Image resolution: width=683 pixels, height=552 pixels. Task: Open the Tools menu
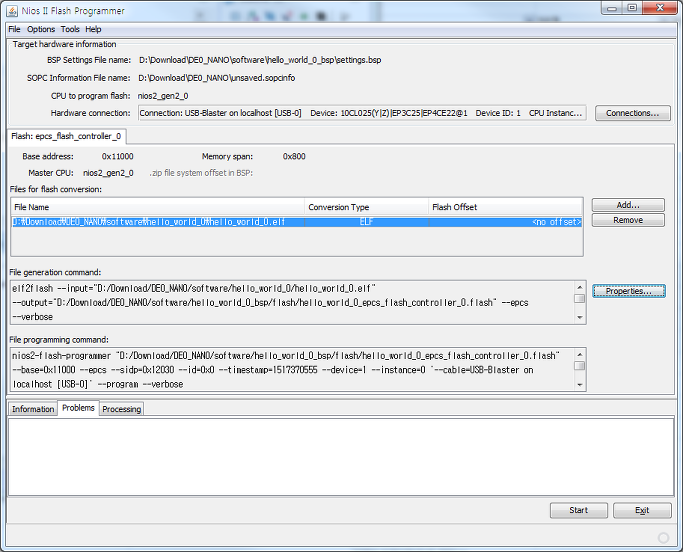[70, 29]
